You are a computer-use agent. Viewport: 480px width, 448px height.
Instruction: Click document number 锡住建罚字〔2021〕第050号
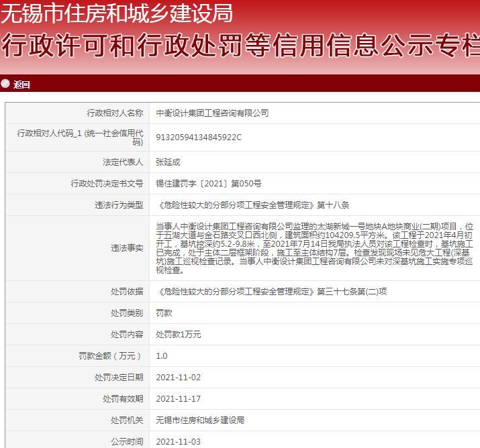pos(209,184)
